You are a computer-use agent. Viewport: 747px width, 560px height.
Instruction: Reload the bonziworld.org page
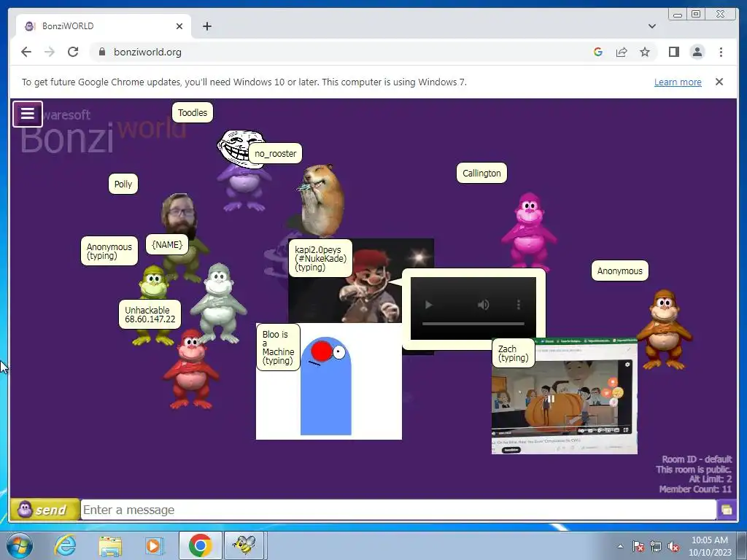pyautogui.click(x=73, y=52)
